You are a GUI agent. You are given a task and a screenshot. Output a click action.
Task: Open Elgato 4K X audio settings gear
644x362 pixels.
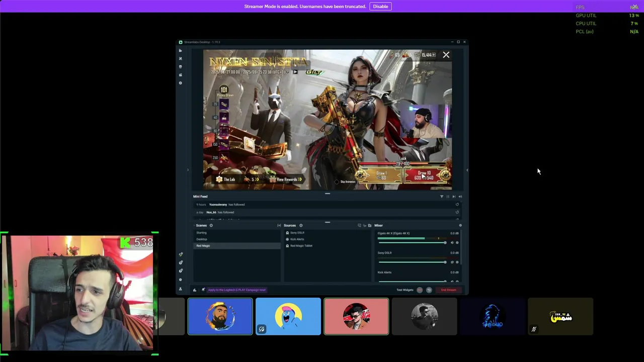pyautogui.click(x=457, y=243)
